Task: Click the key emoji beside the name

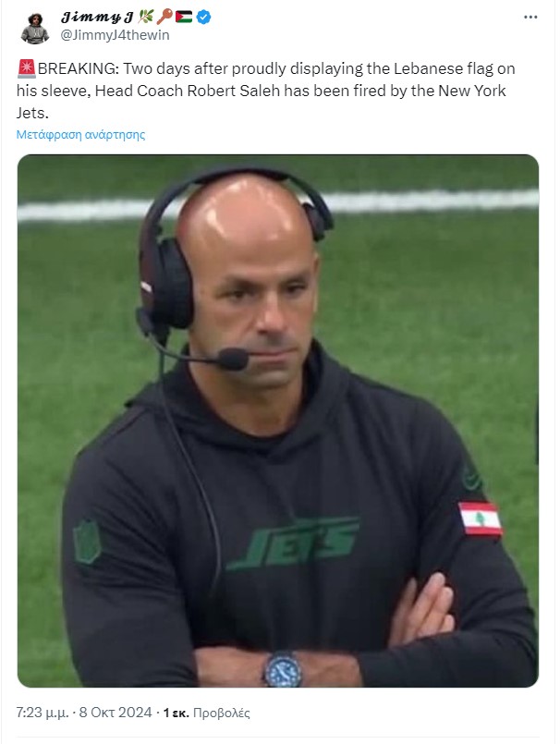Action: point(164,17)
